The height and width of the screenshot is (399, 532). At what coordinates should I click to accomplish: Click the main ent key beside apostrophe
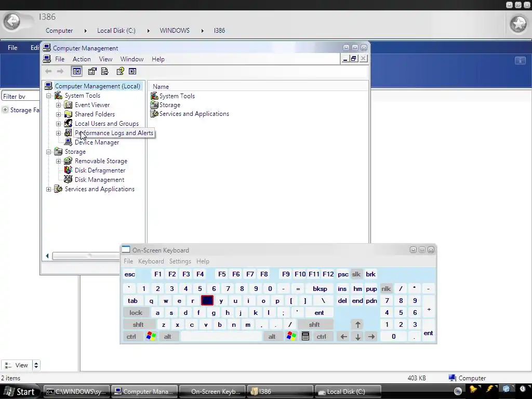[x=320, y=313]
